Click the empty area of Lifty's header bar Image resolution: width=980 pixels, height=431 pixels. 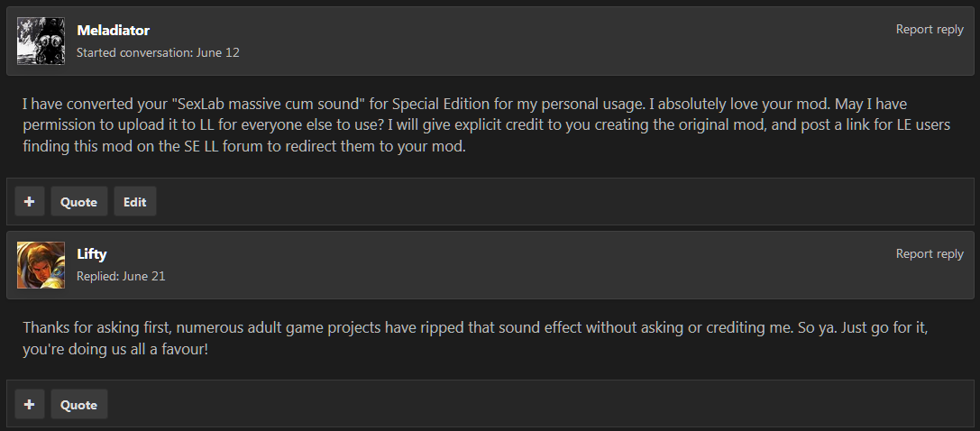click(531, 265)
